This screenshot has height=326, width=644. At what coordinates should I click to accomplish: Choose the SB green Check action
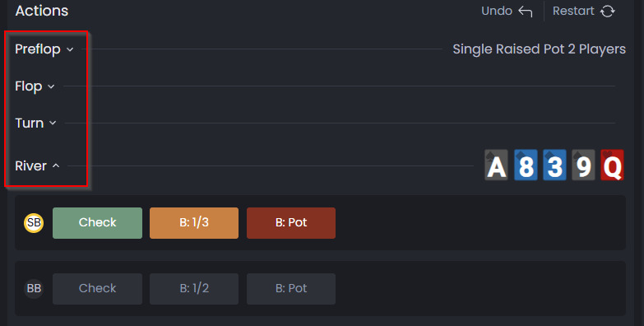click(97, 223)
